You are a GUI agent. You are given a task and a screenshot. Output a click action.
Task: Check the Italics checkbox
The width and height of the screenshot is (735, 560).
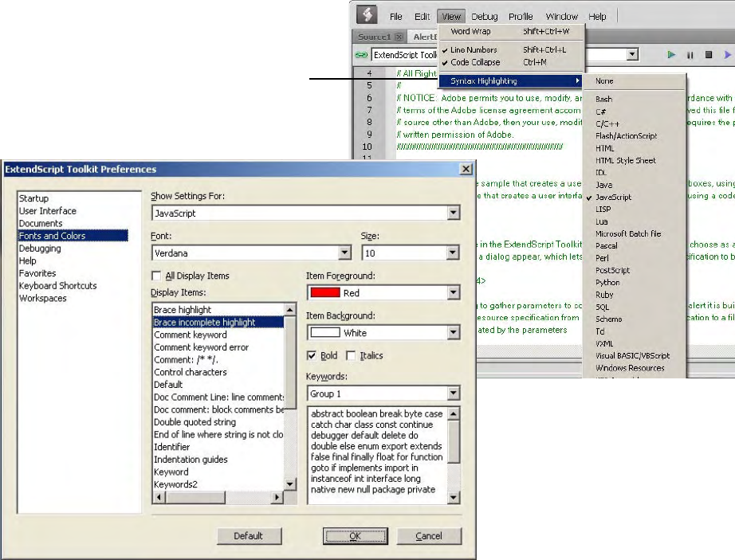pos(351,355)
